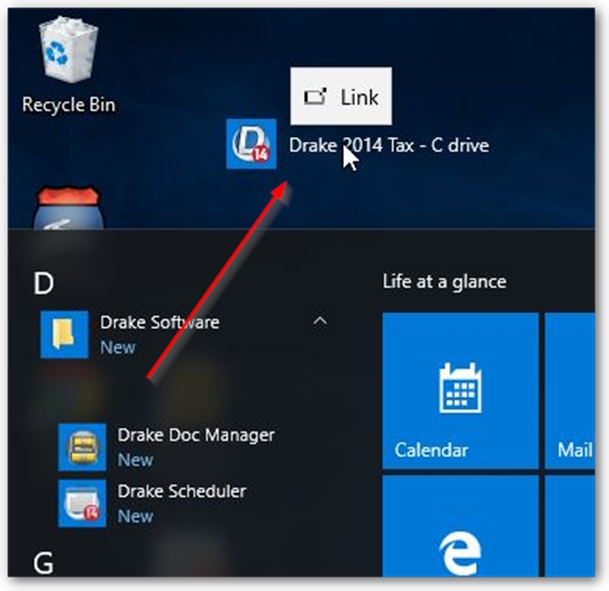Click the Drake 2014 Tax dragged icon
Image resolution: width=609 pixels, height=591 pixels.
tap(252, 144)
